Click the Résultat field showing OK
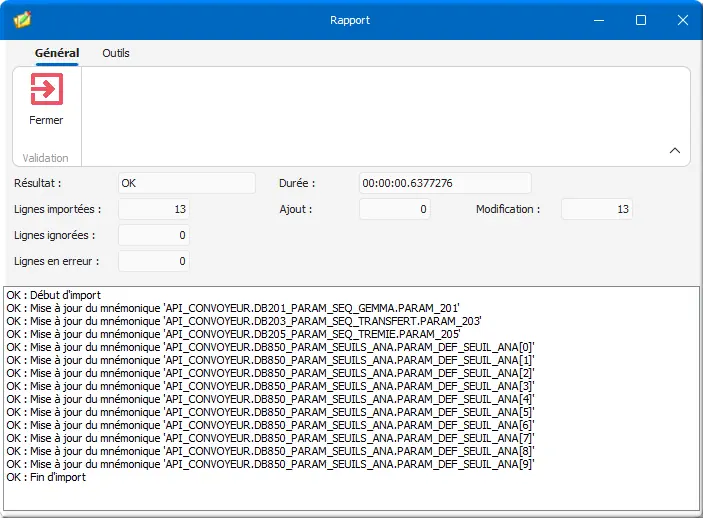Image resolution: width=703 pixels, height=518 pixels. 187,183
